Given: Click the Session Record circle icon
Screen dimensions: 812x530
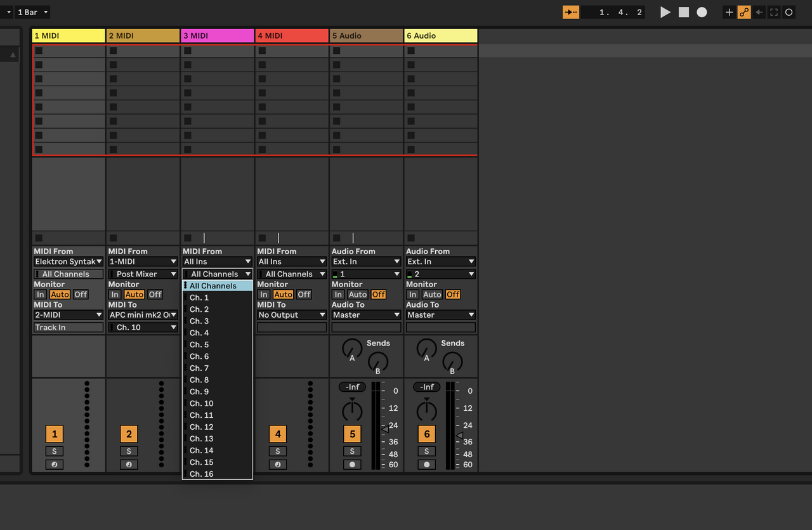Looking at the screenshot, I should (789, 12).
